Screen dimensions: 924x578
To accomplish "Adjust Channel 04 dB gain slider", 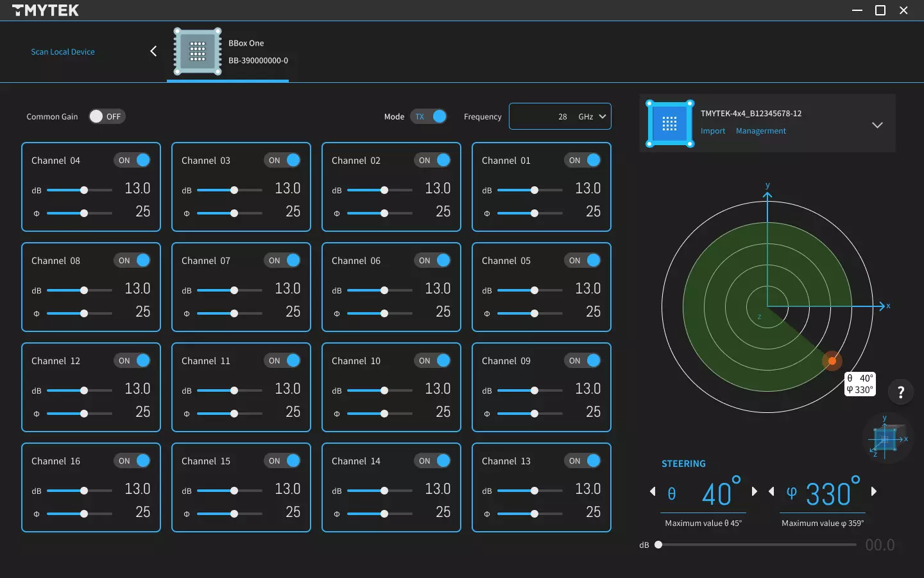I will [x=80, y=190].
